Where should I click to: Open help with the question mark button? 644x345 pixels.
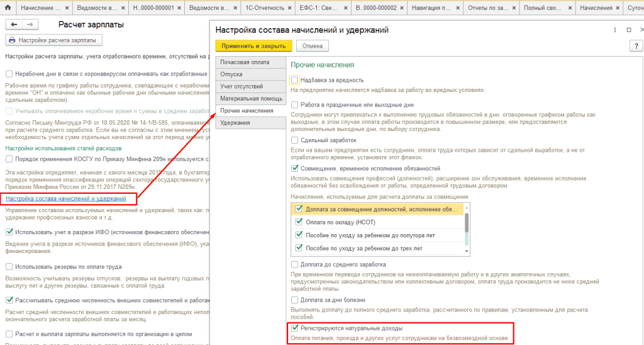pos(636,46)
